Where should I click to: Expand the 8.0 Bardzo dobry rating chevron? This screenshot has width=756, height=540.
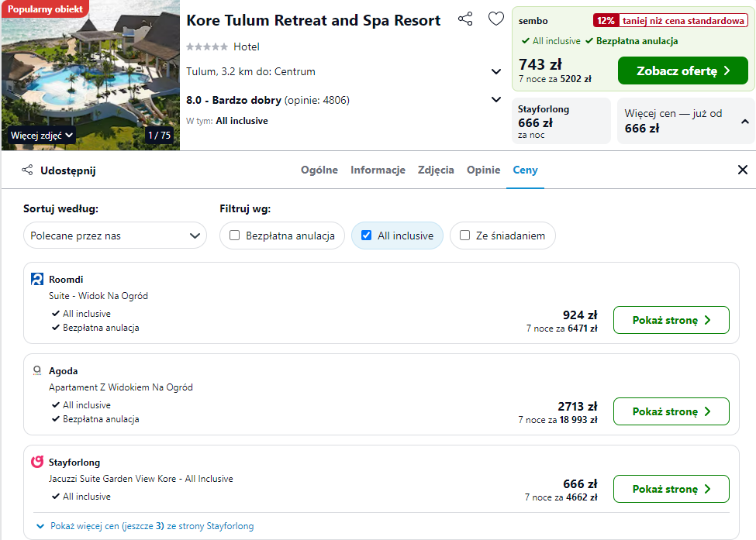[x=495, y=100]
